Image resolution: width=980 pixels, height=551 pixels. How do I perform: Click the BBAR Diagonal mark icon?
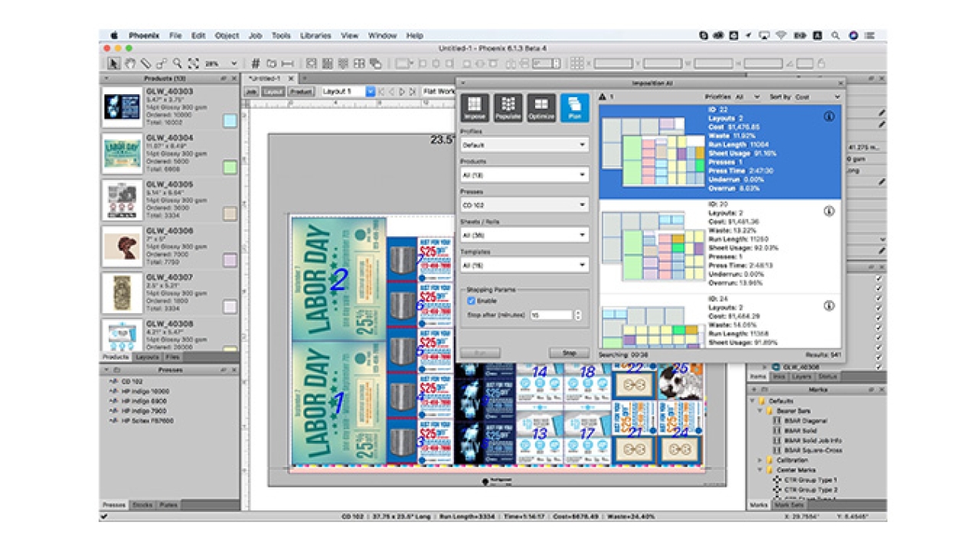click(x=777, y=421)
